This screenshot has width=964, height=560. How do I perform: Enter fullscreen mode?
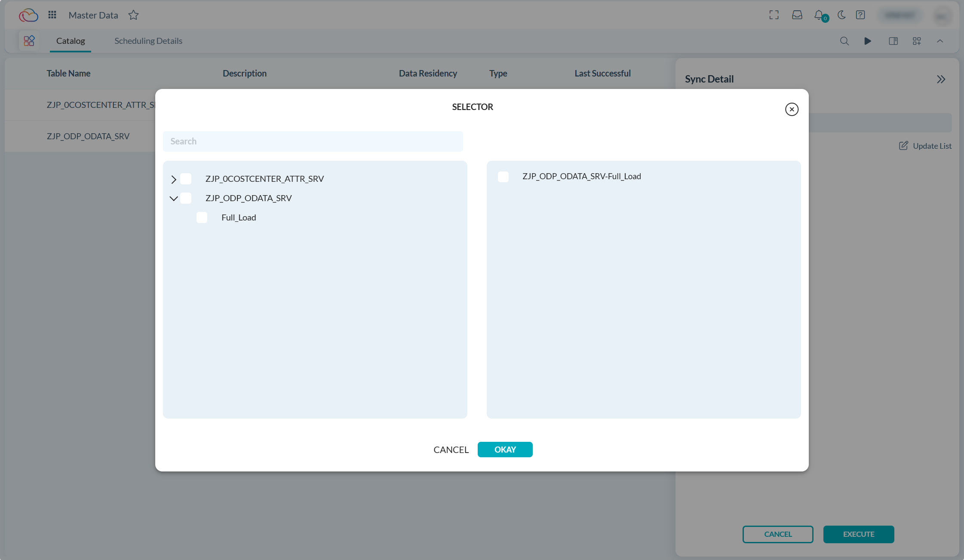point(774,15)
